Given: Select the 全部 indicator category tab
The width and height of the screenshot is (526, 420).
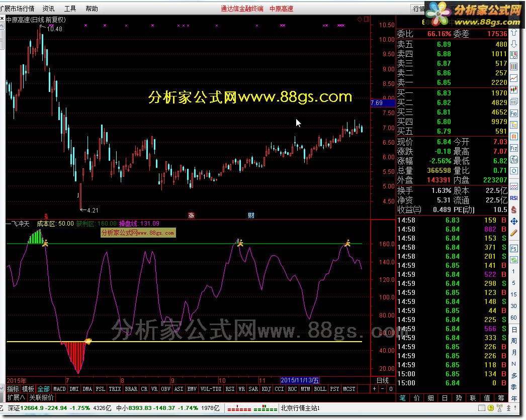Looking at the screenshot, I should point(43,389).
